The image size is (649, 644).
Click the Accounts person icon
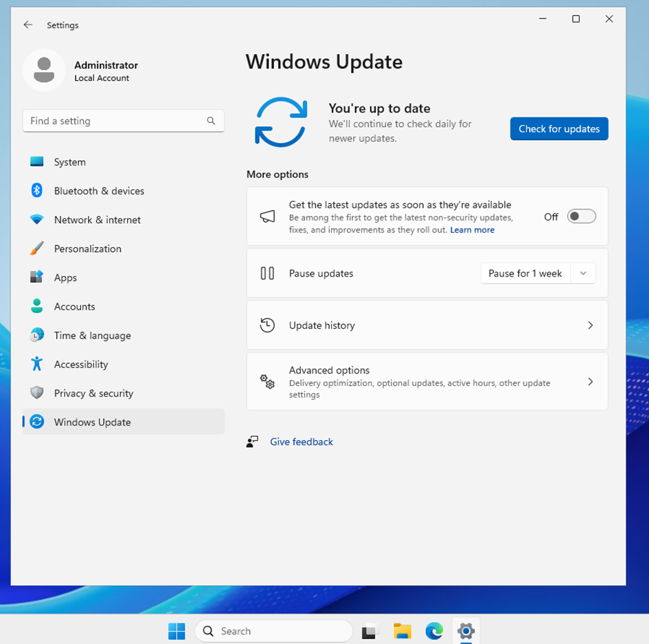[x=37, y=306]
